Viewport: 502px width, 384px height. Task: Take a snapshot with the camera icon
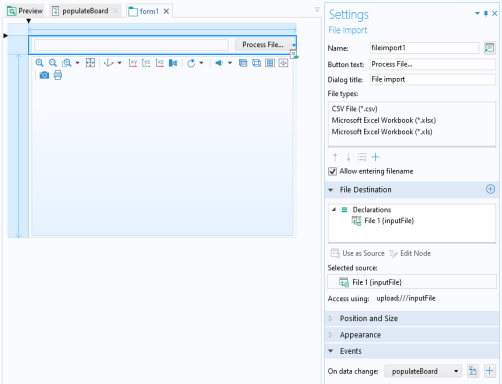click(x=44, y=75)
